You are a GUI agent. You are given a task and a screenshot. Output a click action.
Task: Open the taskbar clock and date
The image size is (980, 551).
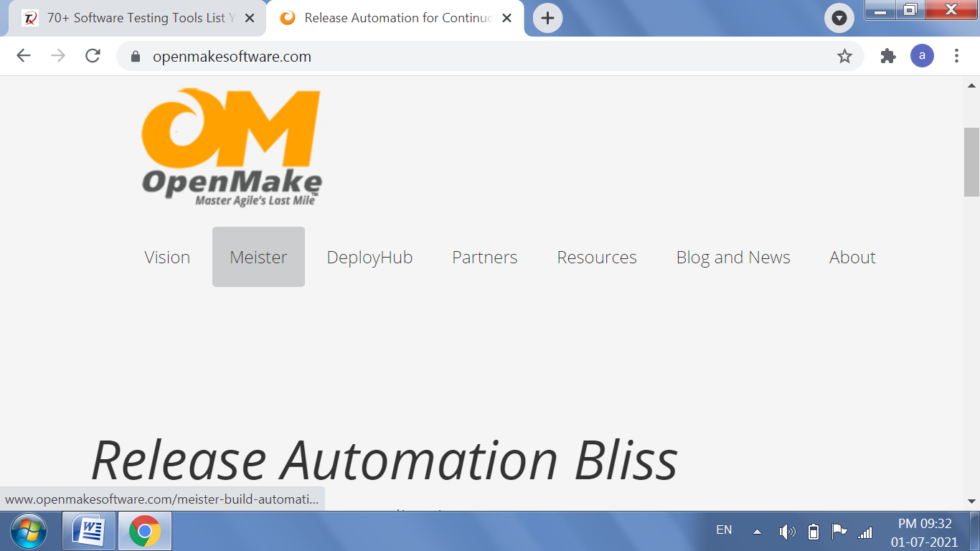click(925, 533)
